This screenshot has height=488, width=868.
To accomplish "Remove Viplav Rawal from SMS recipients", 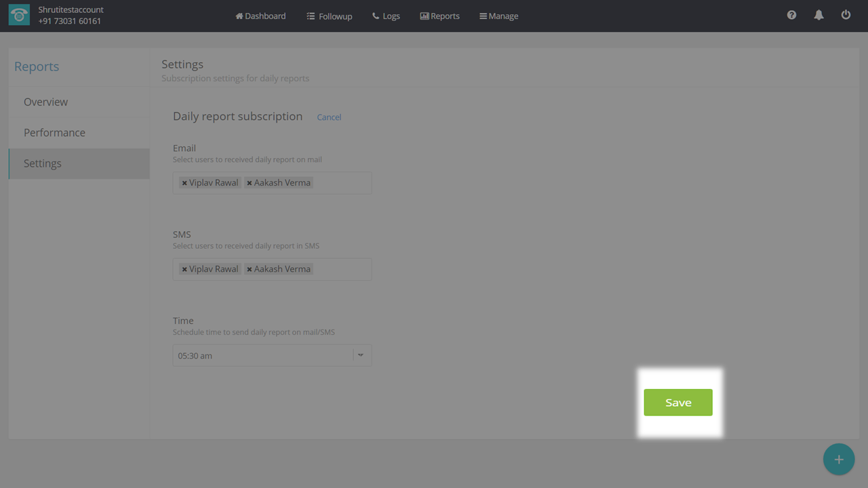I will (x=184, y=269).
